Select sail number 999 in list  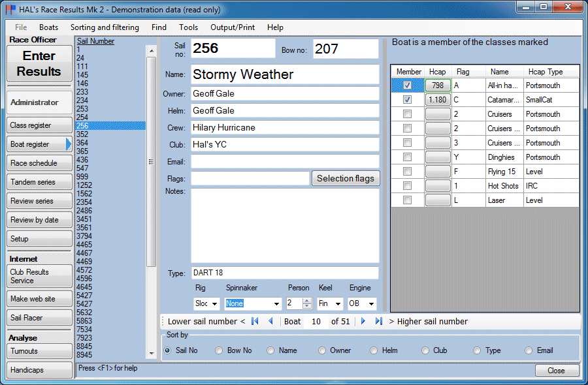coord(82,177)
